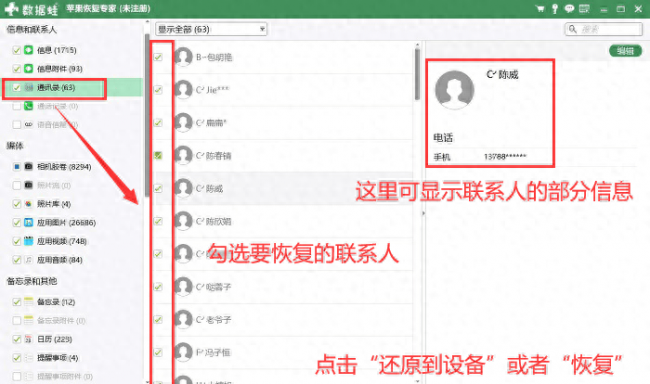This screenshot has width=650, height=384.
Task: Uncheck the 备忘录 (12) checkbox
Action: [17, 302]
